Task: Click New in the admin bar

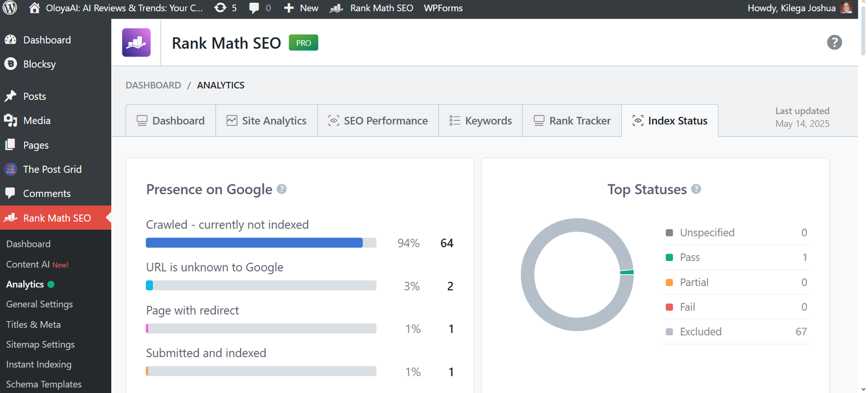Action: pyautogui.click(x=301, y=8)
